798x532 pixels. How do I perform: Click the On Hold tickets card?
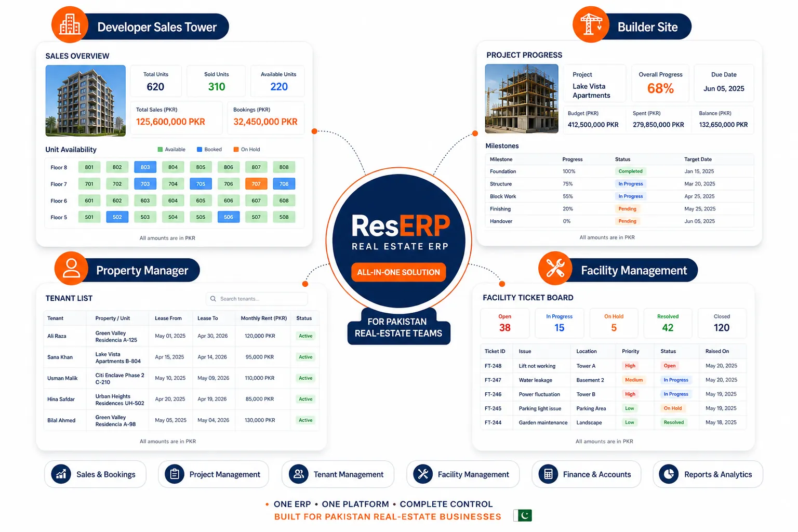pyautogui.click(x=614, y=323)
